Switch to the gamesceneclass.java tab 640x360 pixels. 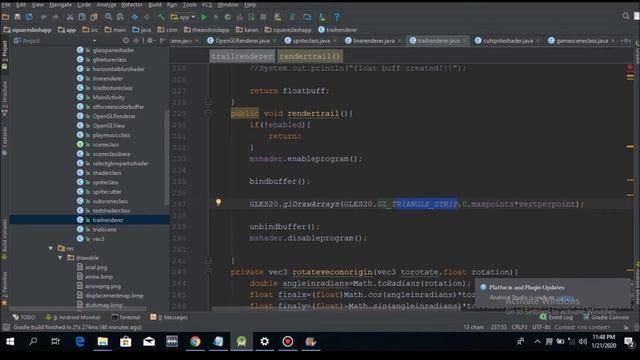coord(582,41)
